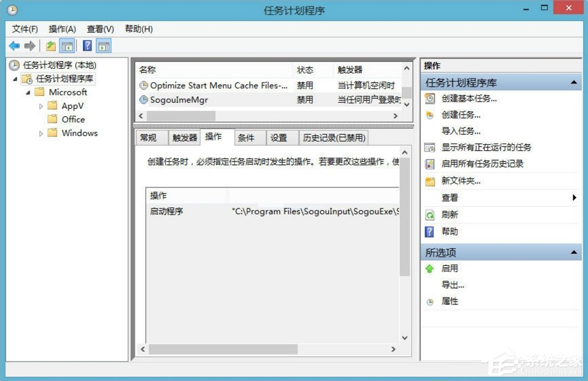588x381 pixels.
Task: Click the 创建基本任务 clock icon
Action: [429, 98]
